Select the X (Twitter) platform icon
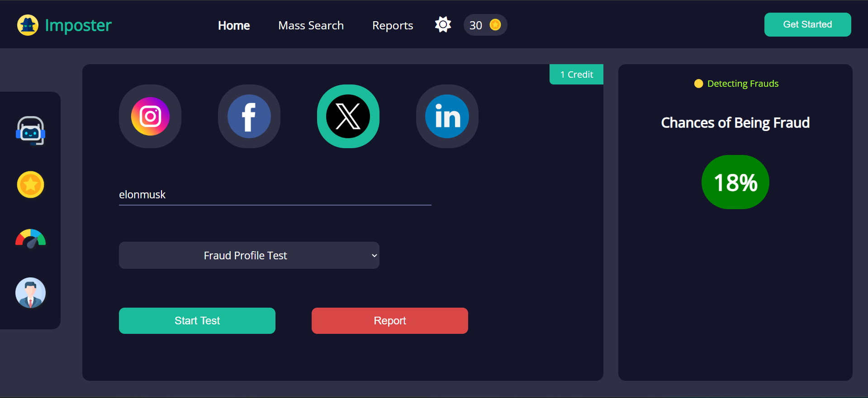 point(348,116)
